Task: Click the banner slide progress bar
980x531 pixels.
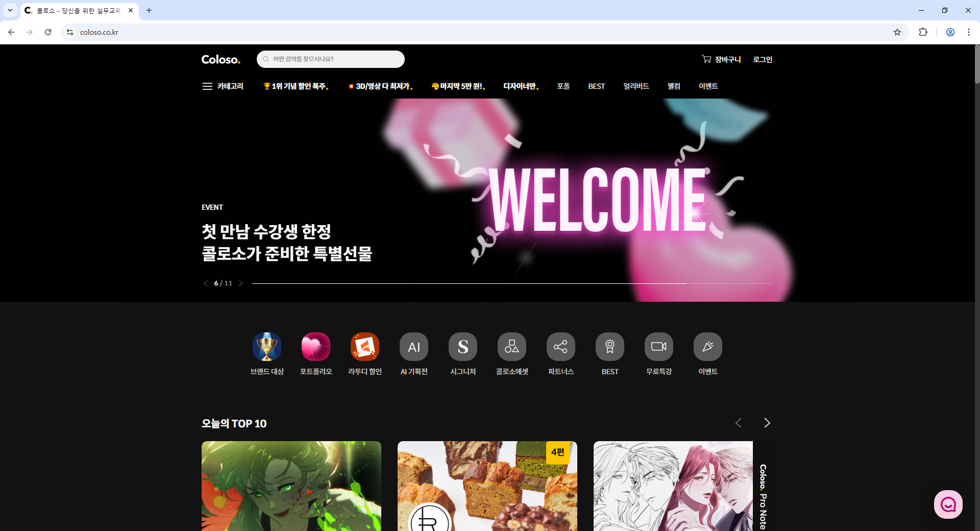Action: pos(512,283)
